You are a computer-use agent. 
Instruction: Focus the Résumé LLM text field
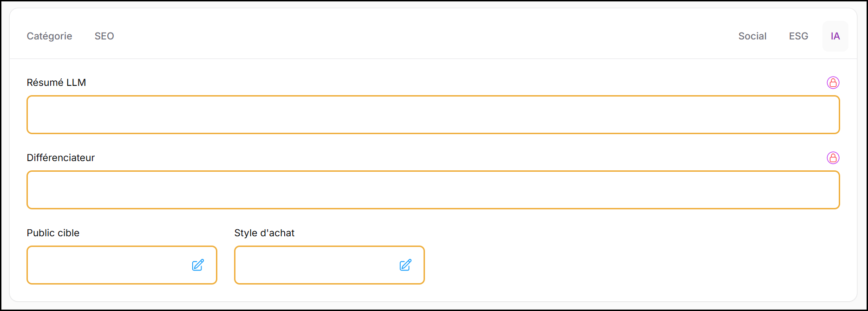pos(433,115)
